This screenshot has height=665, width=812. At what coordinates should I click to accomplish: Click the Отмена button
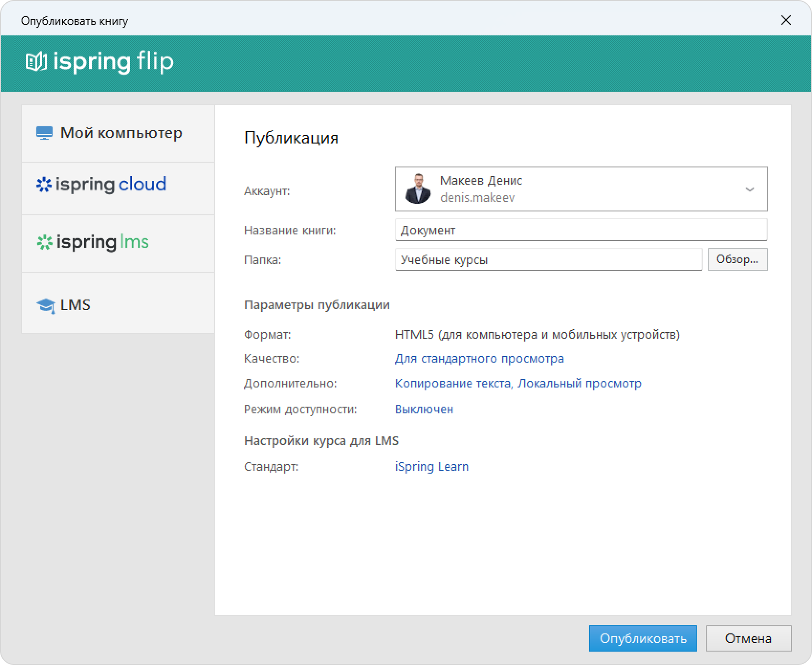(748, 638)
